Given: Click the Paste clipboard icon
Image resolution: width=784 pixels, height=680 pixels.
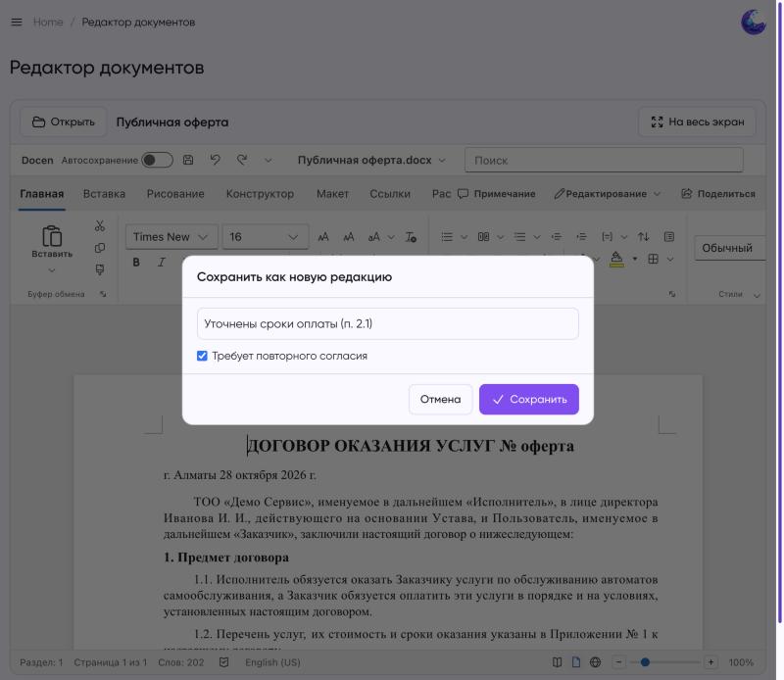Looking at the screenshot, I should click(x=52, y=236).
